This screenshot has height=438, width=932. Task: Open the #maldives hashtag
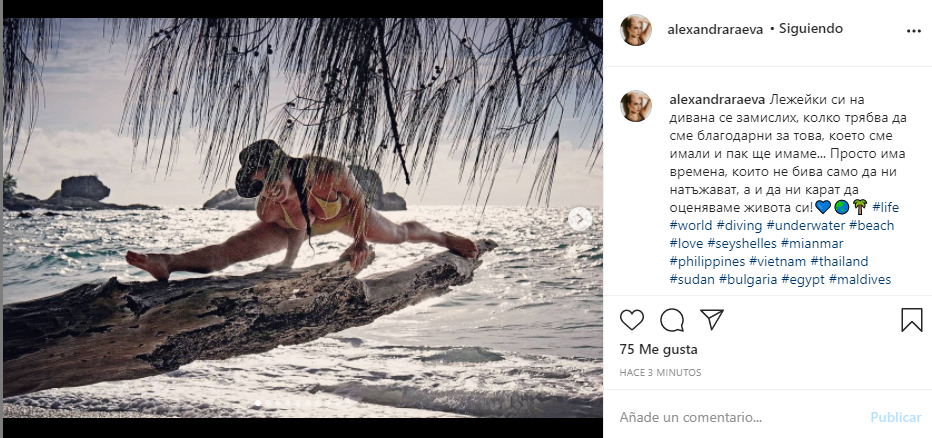tap(860, 279)
